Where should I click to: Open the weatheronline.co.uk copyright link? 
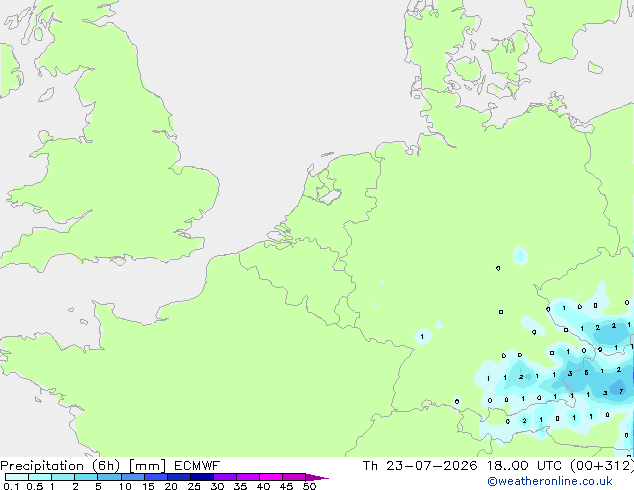coord(549,481)
